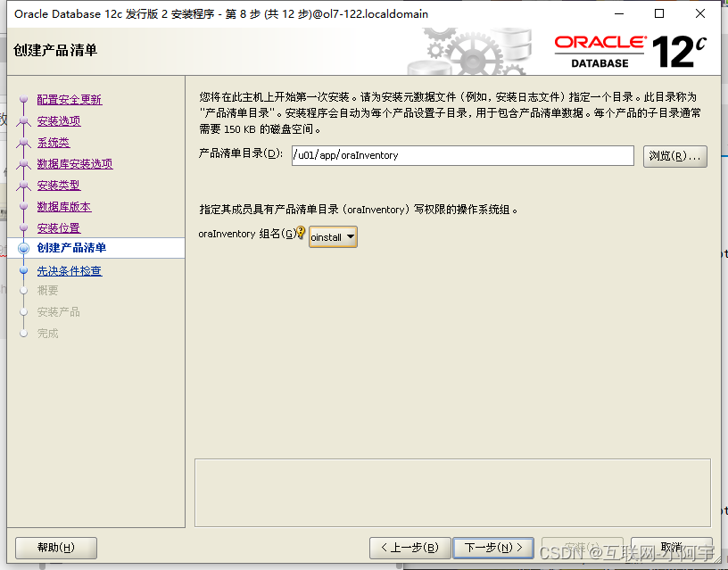Image resolution: width=728 pixels, height=570 pixels.
Task: Click the empty message area at the bottom
Action: 452,493
